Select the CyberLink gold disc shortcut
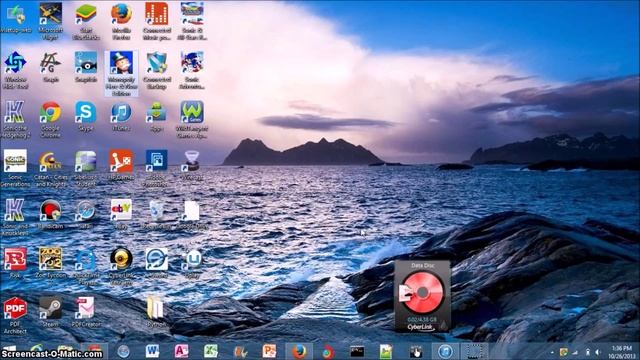The image size is (640, 360). tap(121, 266)
